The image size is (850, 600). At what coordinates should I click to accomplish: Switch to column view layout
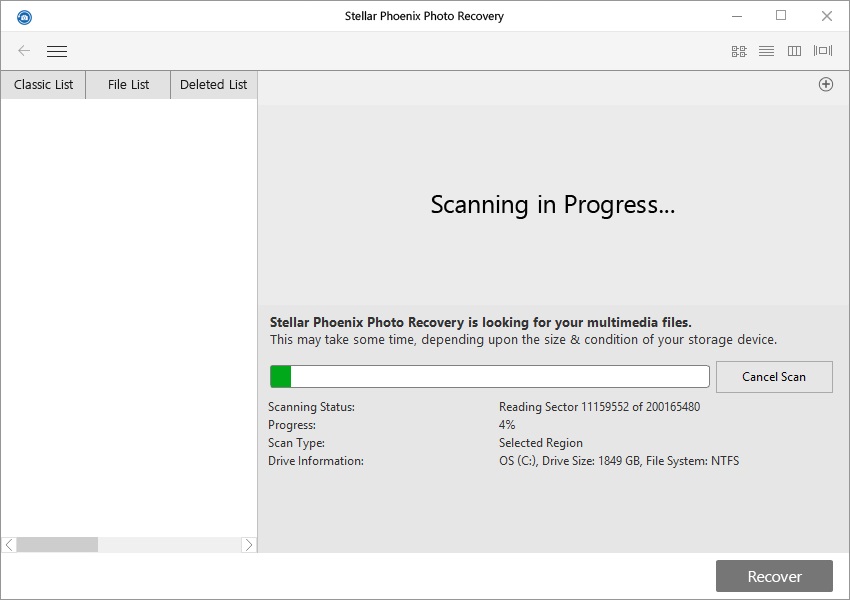pyautogui.click(x=794, y=51)
